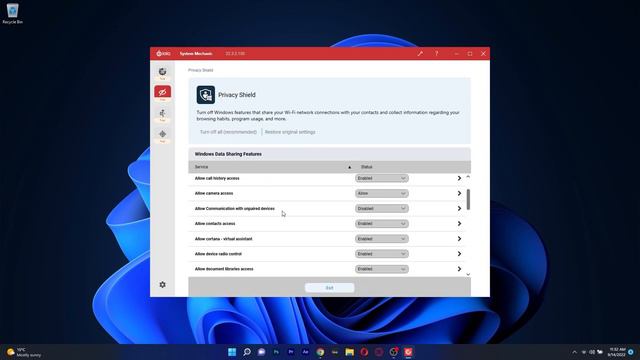Select the 'Allow call history access' row label
This screenshot has width=640, height=360.
coord(217,178)
